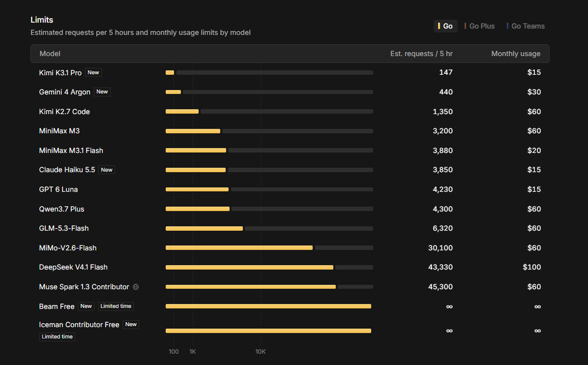
Task: Click the New badge next to Gemini 4 Argon
Action: 102,92
